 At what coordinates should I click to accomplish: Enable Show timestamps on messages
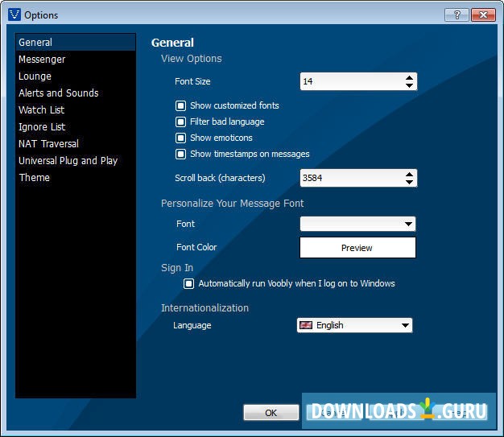coord(180,154)
